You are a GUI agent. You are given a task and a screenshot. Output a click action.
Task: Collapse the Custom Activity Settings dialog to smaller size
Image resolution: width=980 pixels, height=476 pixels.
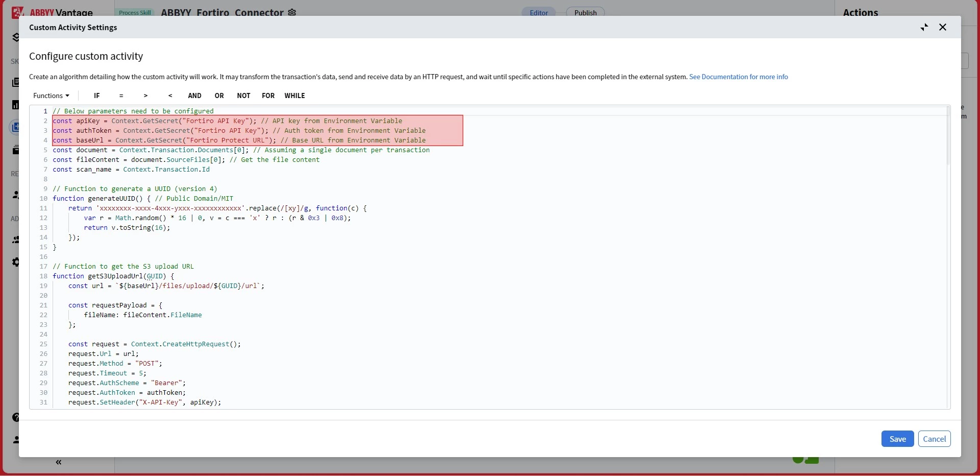pos(924,27)
